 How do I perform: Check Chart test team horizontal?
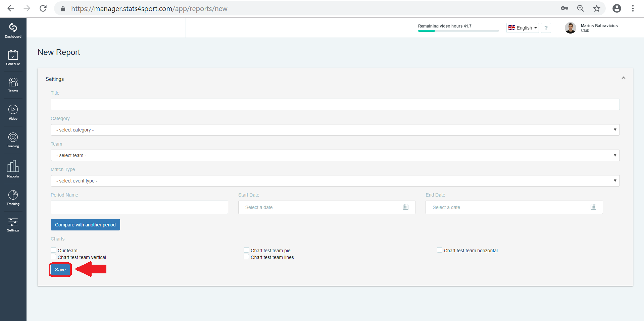pos(440,250)
